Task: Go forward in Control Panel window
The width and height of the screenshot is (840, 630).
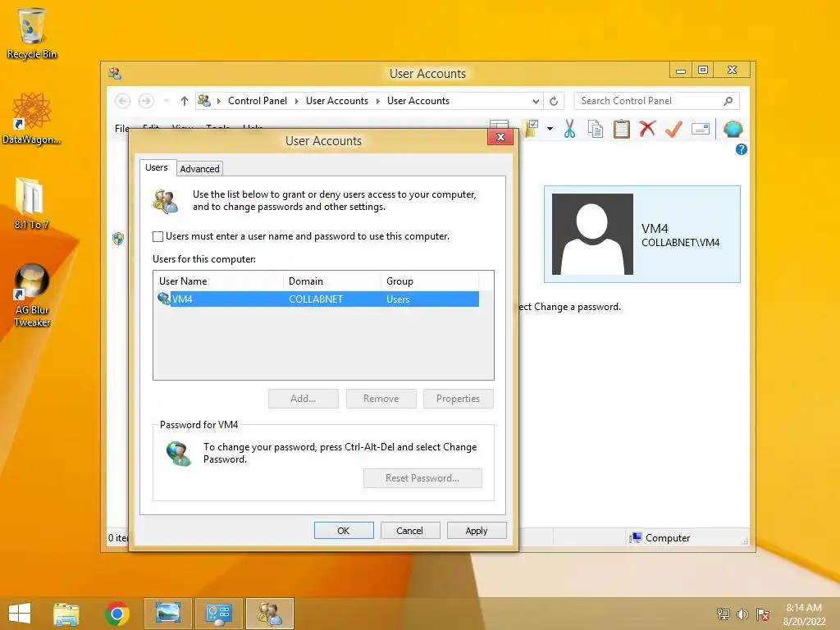Action: click(x=146, y=101)
